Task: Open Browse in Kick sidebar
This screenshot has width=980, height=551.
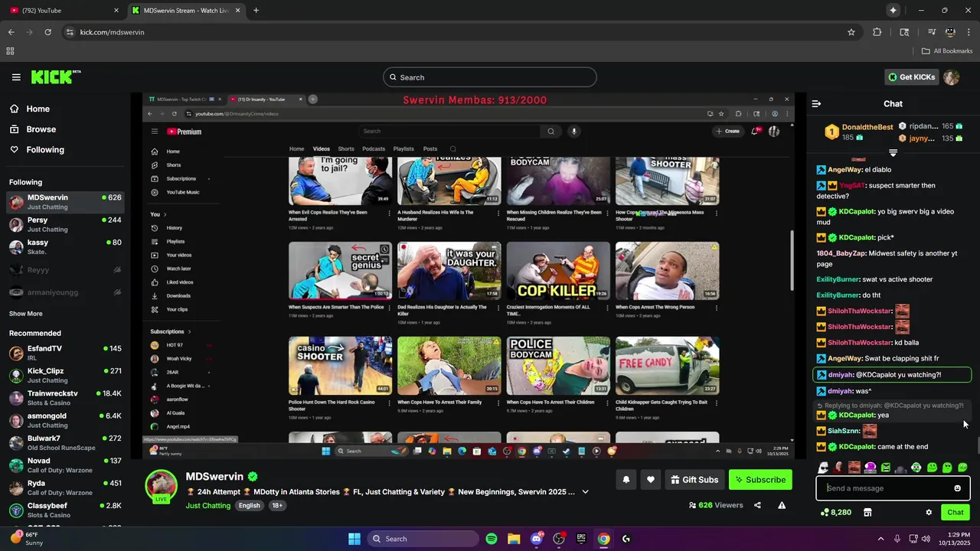Action: coord(65,129)
